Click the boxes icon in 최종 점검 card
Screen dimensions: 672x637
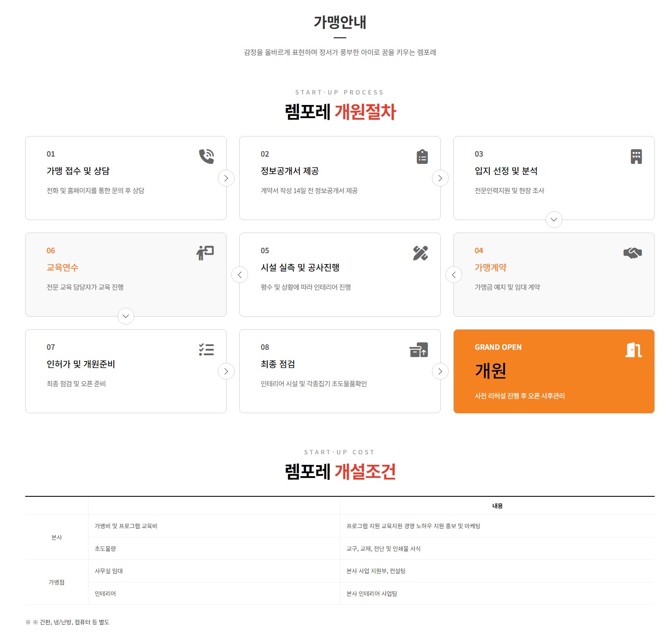pos(418,350)
